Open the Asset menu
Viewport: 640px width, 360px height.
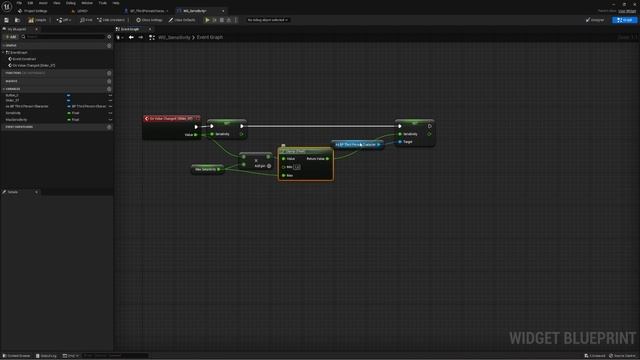pyautogui.click(x=43, y=3)
